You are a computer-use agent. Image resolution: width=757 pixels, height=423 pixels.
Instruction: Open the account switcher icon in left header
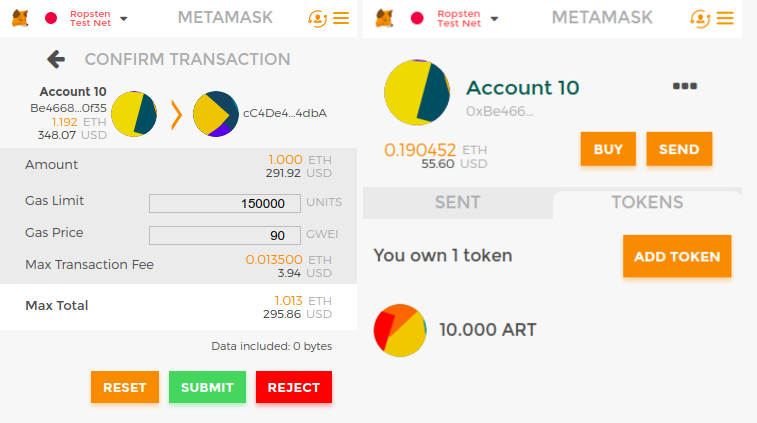(x=318, y=18)
